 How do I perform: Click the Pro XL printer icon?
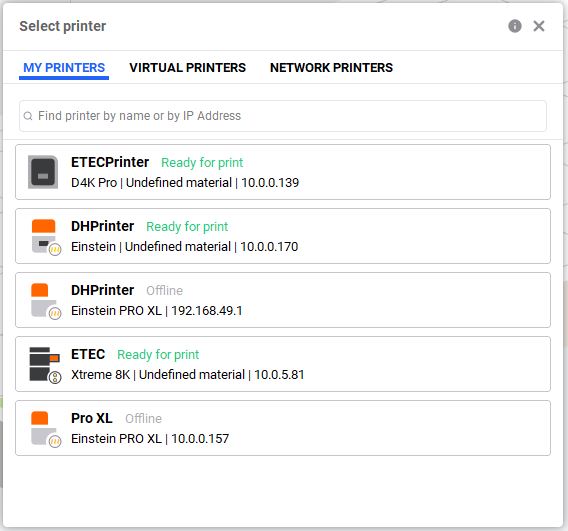(x=46, y=429)
